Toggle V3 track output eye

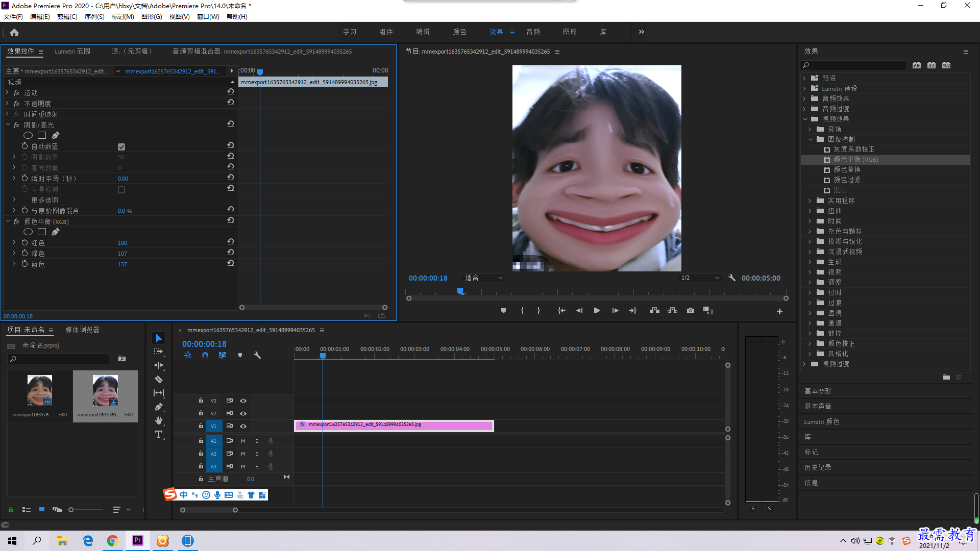(243, 400)
